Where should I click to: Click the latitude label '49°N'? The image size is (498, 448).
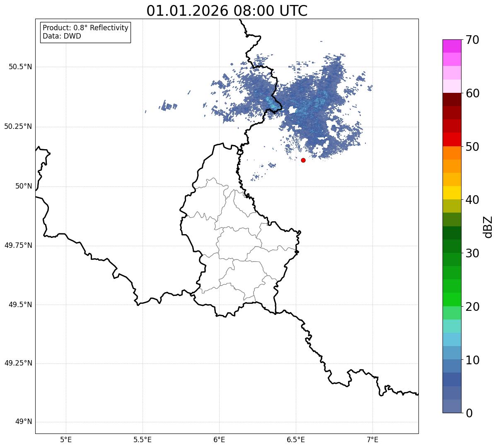pos(23,422)
